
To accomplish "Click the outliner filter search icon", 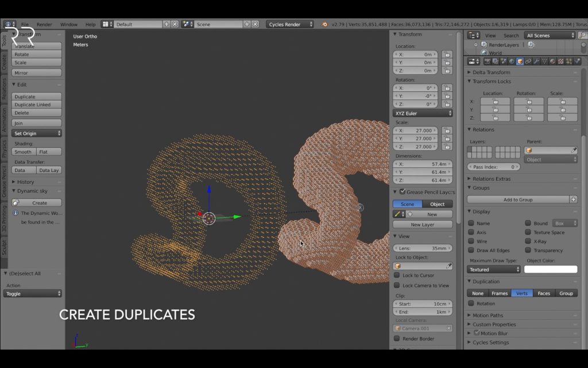I will pos(582,35).
